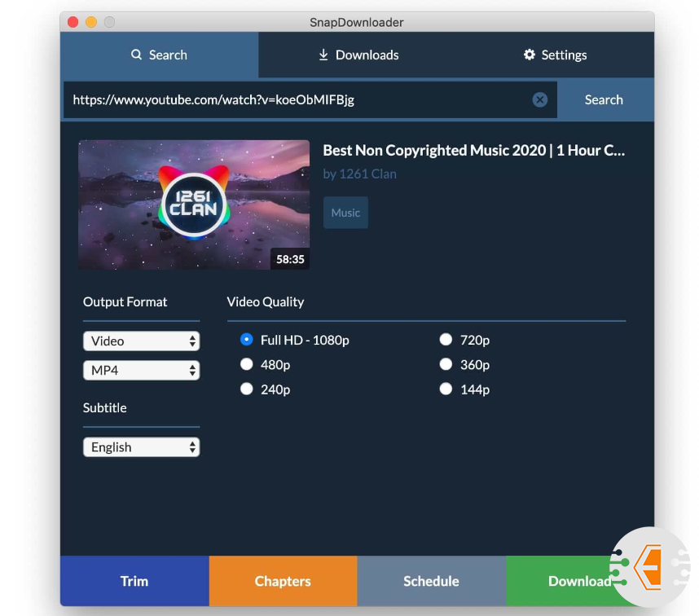The width and height of the screenshot is (699, 616).
Task: Switch to the Downloads tab
Action: (x=358, y=55)
